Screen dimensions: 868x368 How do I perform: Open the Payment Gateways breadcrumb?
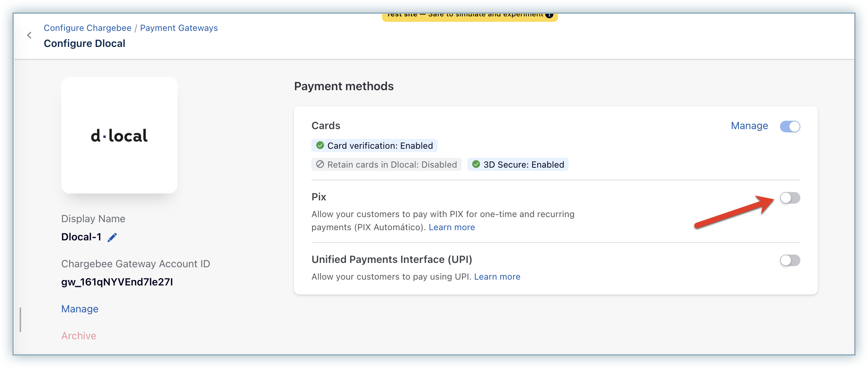179,28
